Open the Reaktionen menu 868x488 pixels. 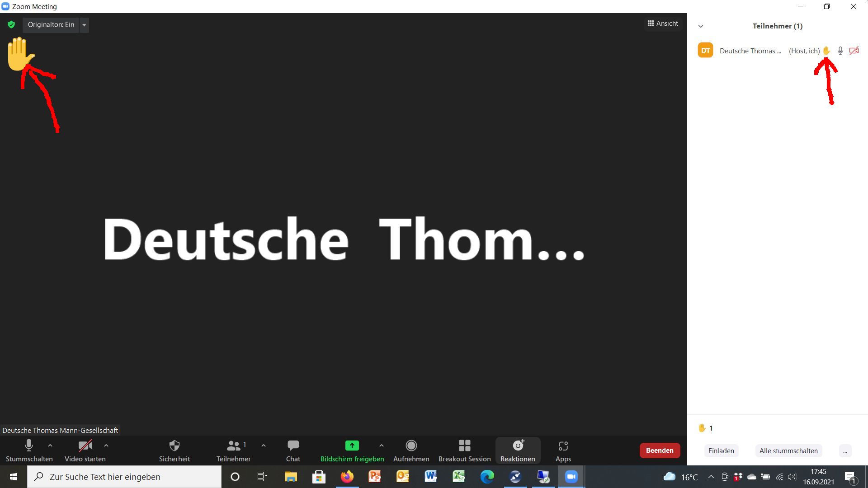tap(518, 450)
